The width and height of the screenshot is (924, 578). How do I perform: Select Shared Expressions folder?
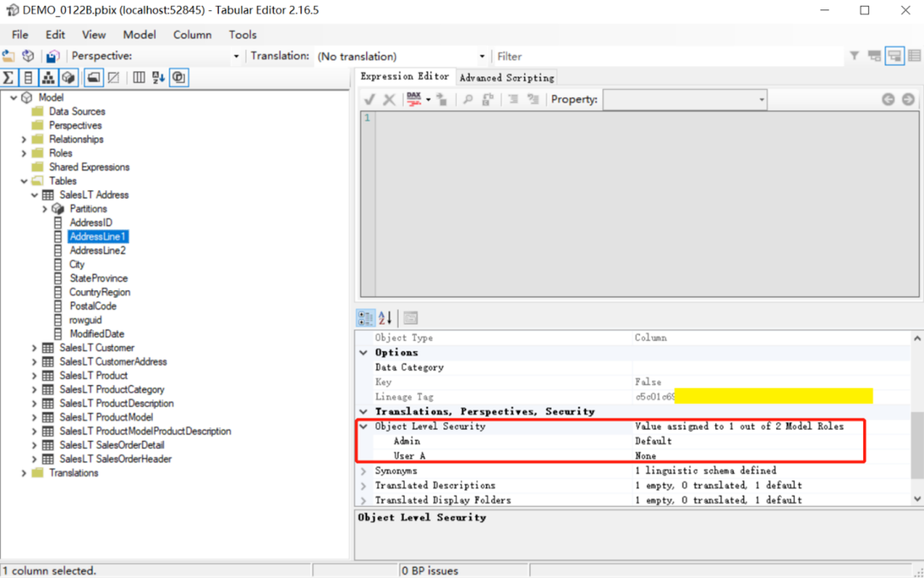[89, 167]
